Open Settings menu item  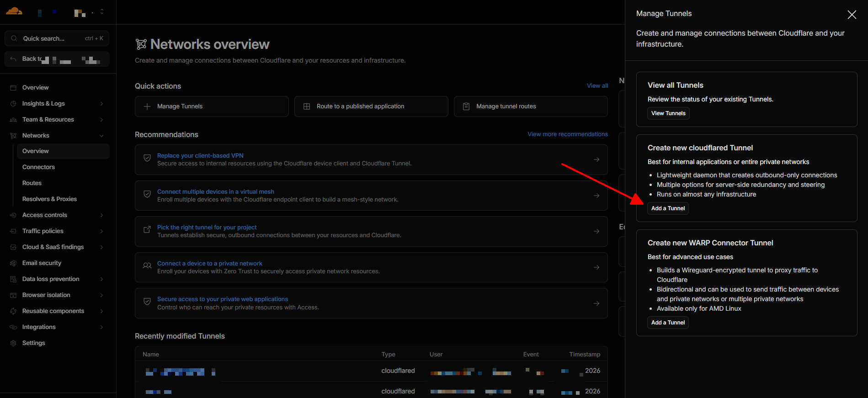coord(34,343)
